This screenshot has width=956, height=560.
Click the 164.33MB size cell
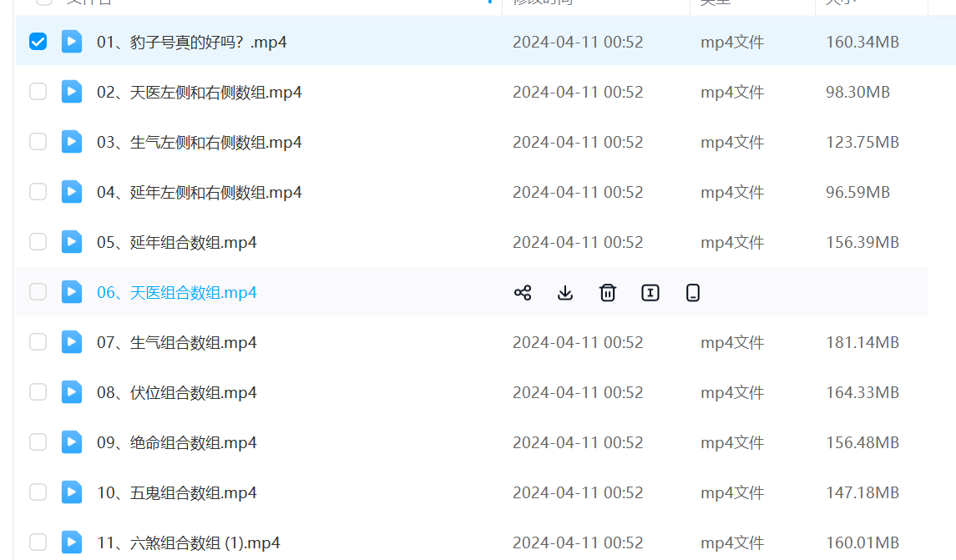point(862,392)
